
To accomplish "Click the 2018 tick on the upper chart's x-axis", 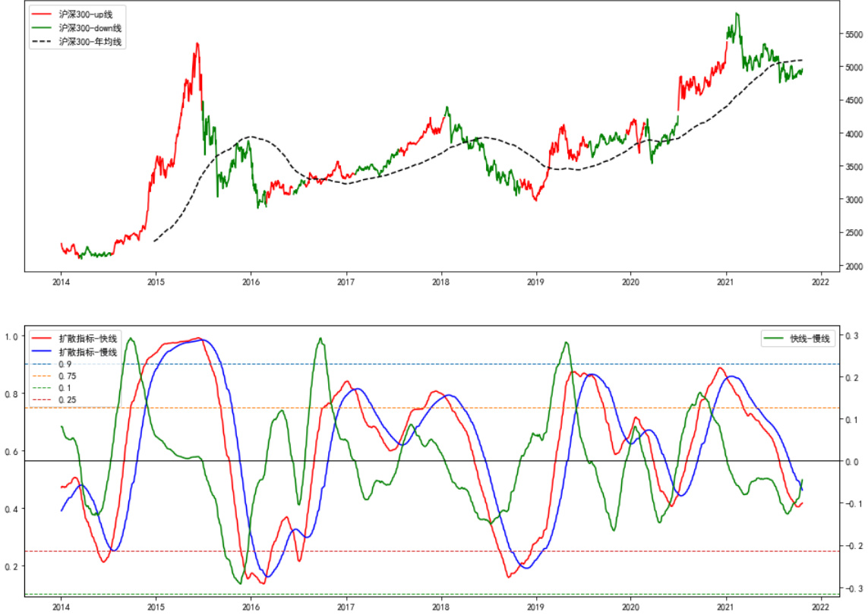I will 440,282.
